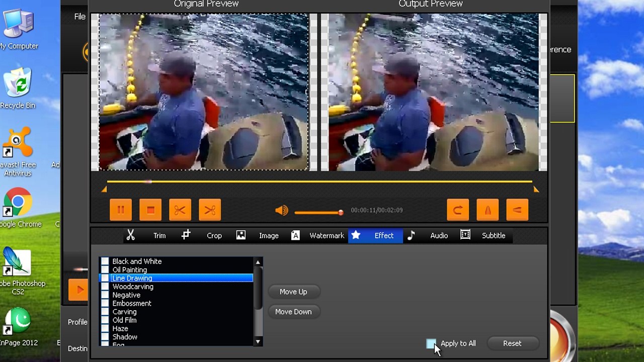Click the trim start marker on the timeline
This screenshot has width=644, height=362.
click(x=104, y=190)
